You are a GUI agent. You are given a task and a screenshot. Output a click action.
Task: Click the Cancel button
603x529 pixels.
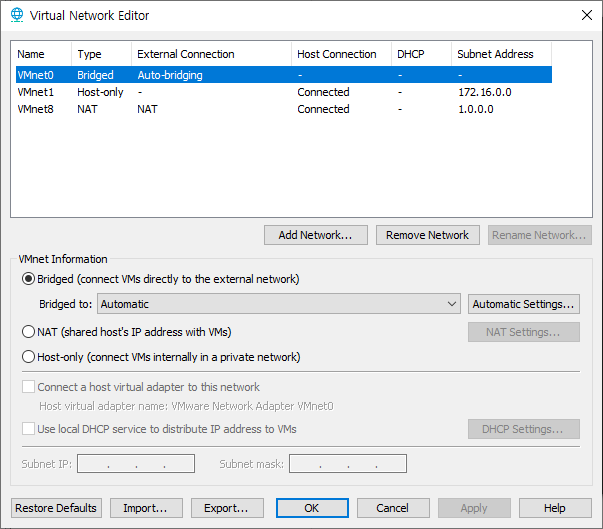tap(393, 508)
